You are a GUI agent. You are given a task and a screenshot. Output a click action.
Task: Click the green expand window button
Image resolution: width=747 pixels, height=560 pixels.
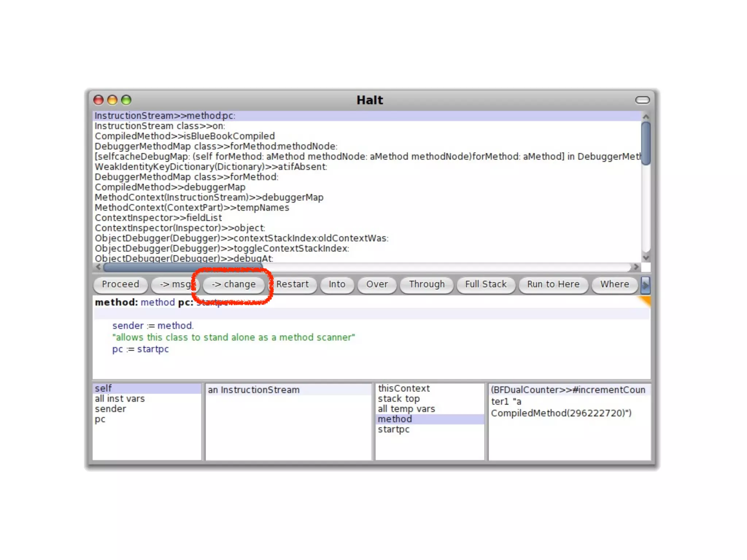coord(126,100)
